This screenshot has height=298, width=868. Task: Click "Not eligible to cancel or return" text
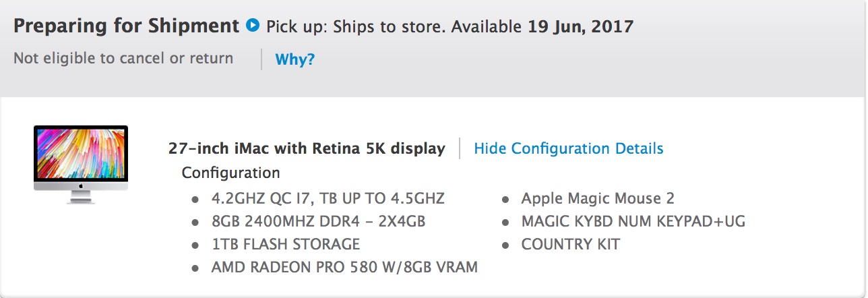coord(123,59)
